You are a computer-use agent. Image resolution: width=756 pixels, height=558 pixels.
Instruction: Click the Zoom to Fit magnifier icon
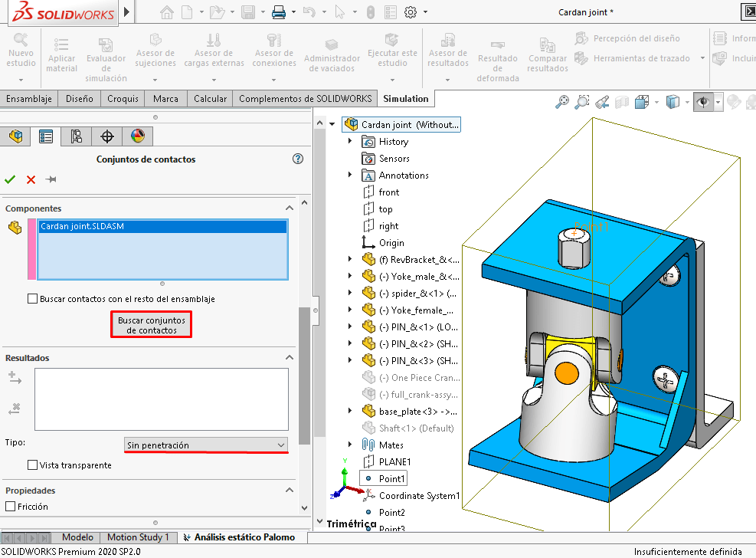pos(562,102)
